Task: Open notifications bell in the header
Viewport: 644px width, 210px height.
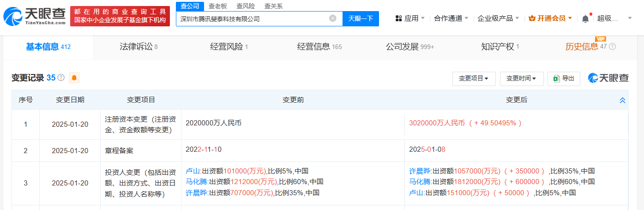Action: [585, 19]
